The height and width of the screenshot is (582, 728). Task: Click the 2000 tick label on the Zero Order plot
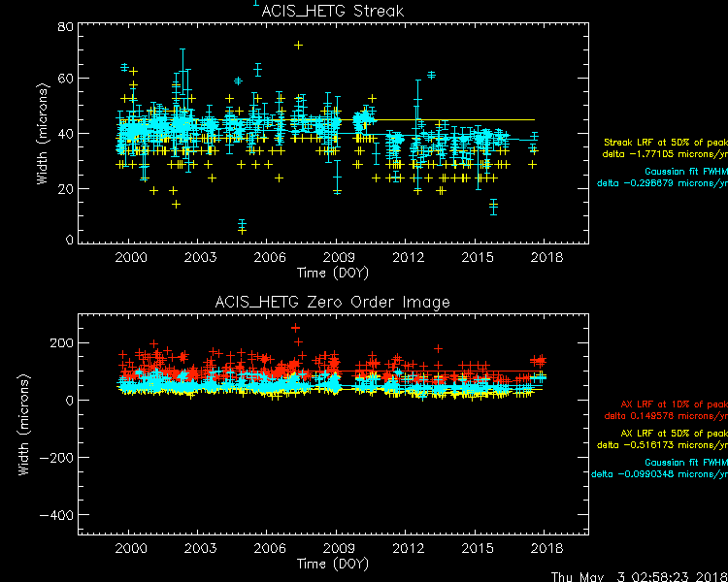[x=130, y=549]
